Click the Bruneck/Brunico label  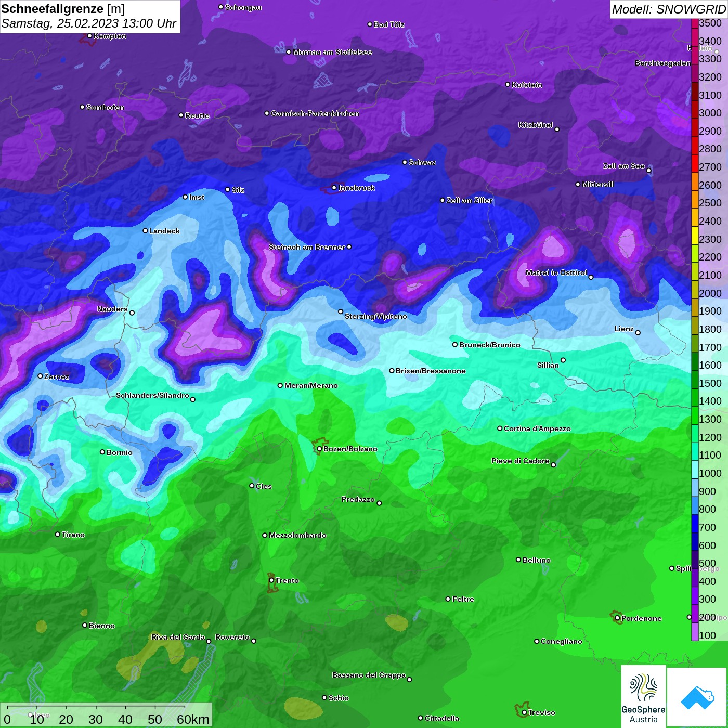click(x=490, y=345)
